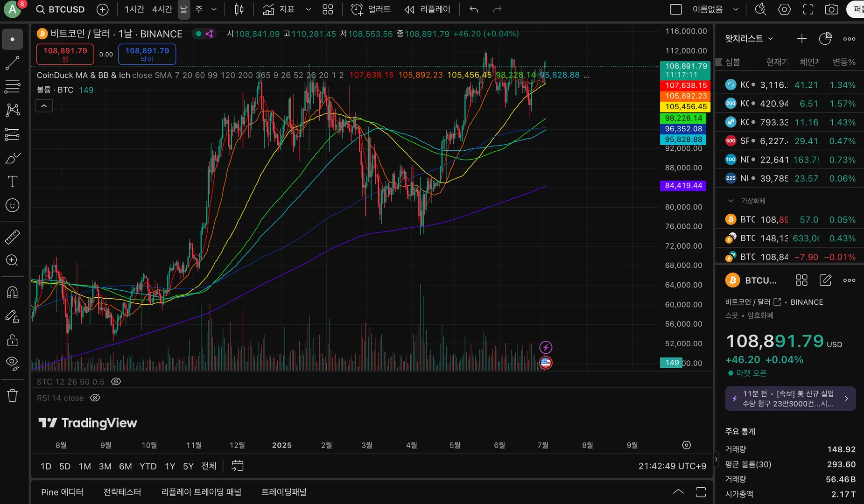Add symbol to the watchlist with plus icon

coord(801,39)
